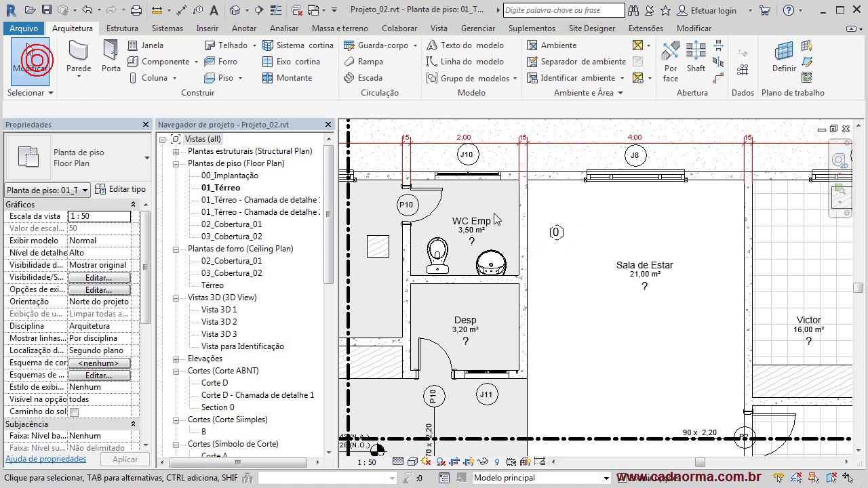
Task: Click the Editar tipo button
Action: [x=120, y=189]
